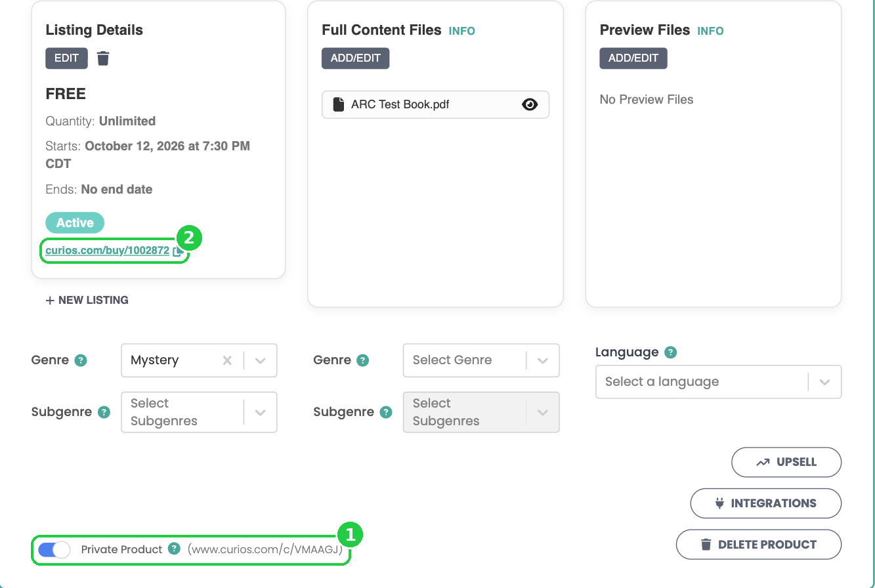Copy the curios.com/buy/1002872 link icon
This screenshot has width=875, height=588.
(177, 251)
